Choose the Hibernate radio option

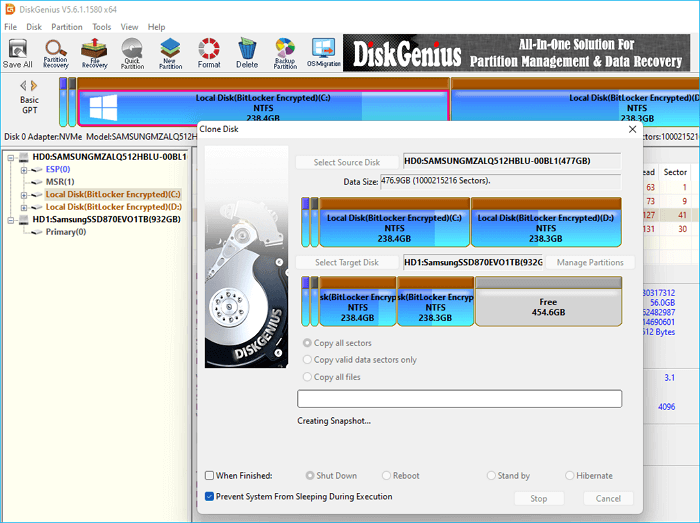click(x=570, y=476)
